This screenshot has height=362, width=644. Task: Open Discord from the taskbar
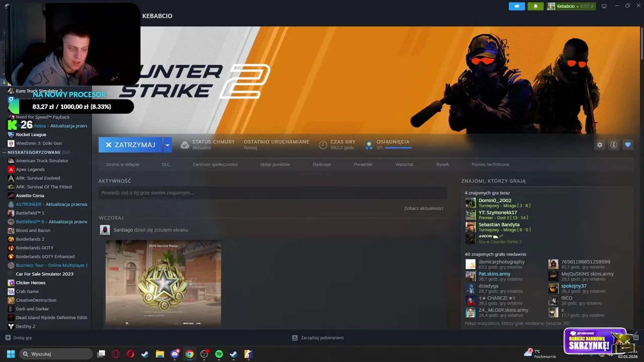[175, 354]
